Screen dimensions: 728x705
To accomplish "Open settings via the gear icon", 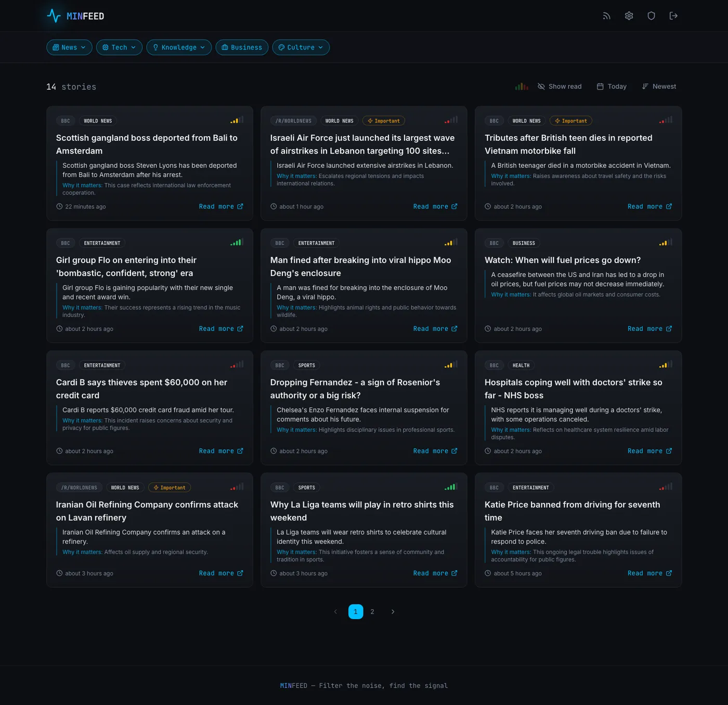I will 629,16.
